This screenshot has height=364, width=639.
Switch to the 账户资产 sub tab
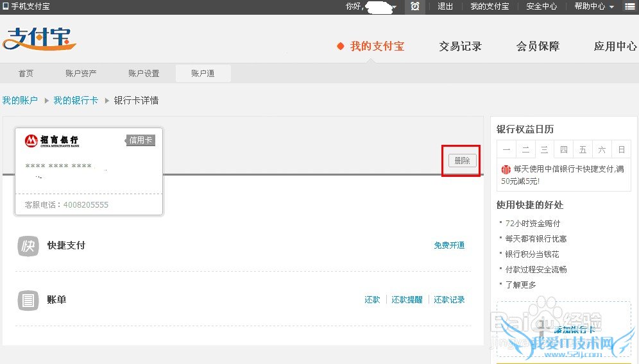tap(81, 73)
